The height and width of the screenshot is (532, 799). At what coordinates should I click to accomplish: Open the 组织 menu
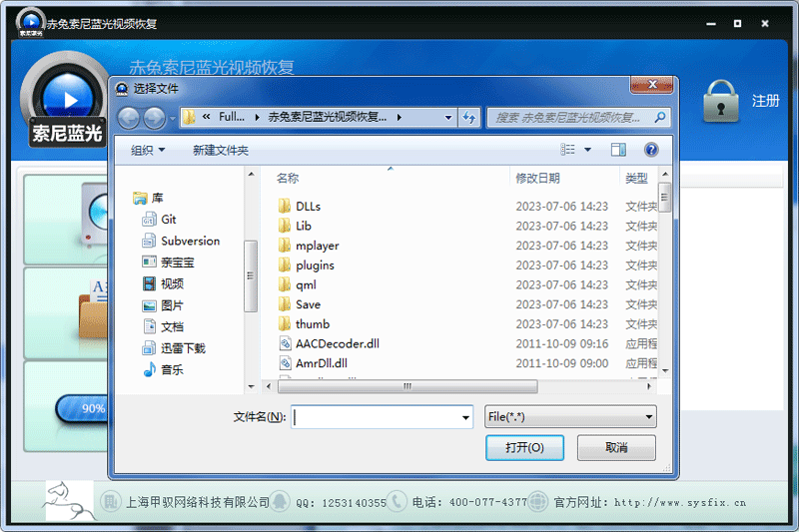(147, 150)
